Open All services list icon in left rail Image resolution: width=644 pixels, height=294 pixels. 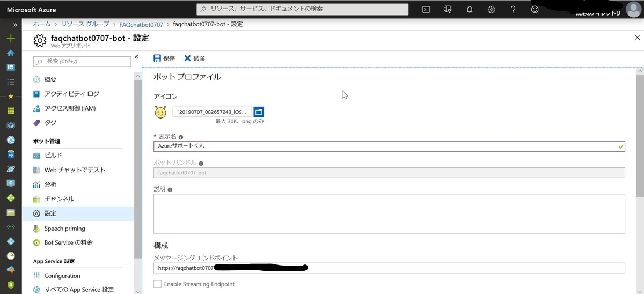(x=11, y=82)
